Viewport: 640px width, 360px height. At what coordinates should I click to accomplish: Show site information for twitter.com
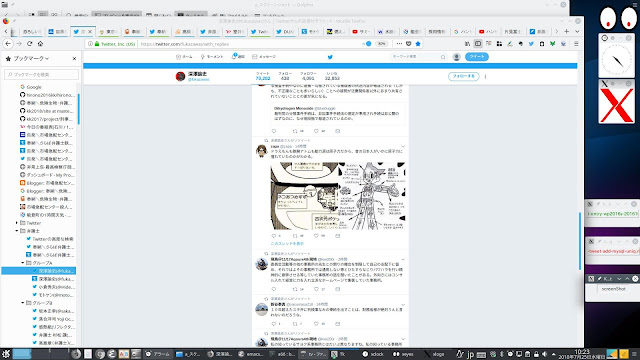pos(90,44)
